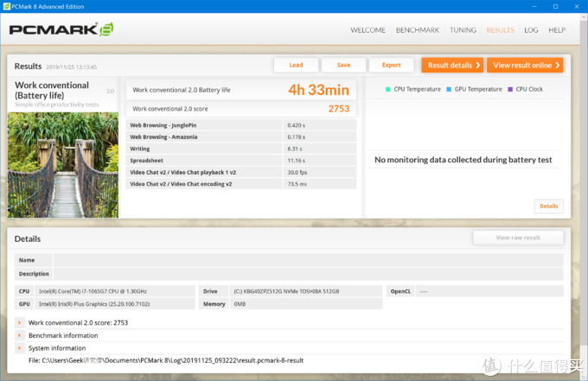Image resolution: width=588 pixels, height=381 pixels.
Task: Open the Log tab
Action: click(531, 30)
